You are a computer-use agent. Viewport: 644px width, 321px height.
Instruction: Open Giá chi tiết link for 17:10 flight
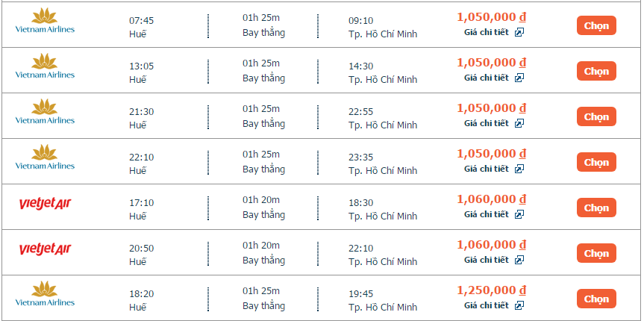487,214
